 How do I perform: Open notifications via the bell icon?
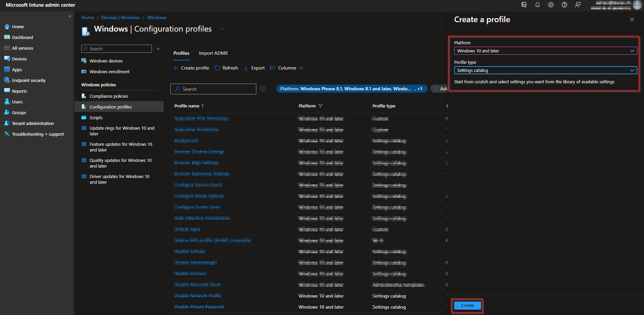(537, 5)
